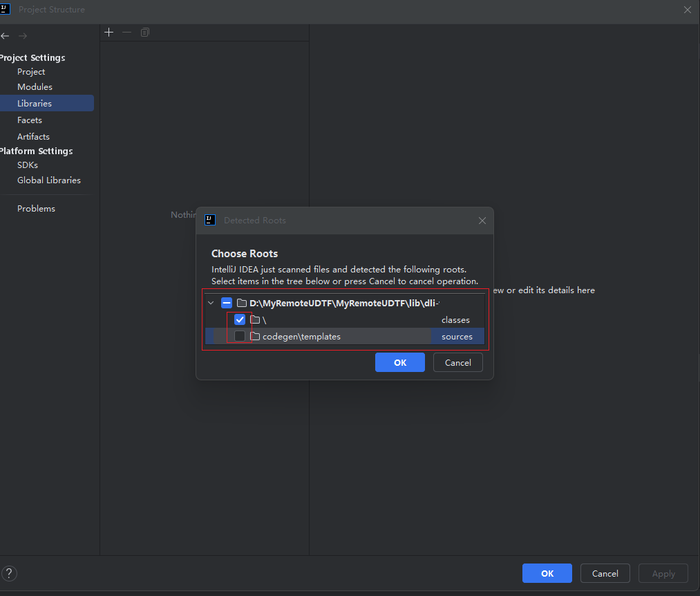Uncheck the backslash classes root checkbox
Image resolution: width=700 pixels, height=596 pixels.
point(240,320)
